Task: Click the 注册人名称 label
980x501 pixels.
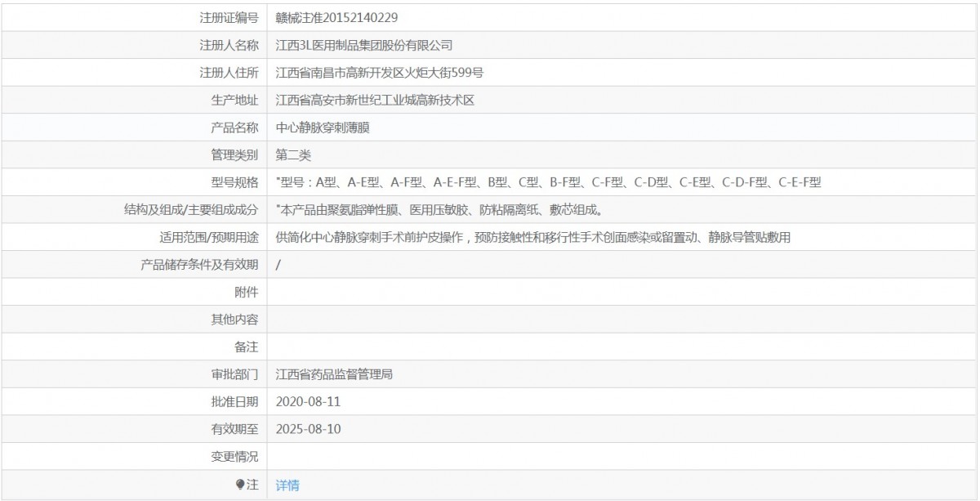Action: [229, 45]
